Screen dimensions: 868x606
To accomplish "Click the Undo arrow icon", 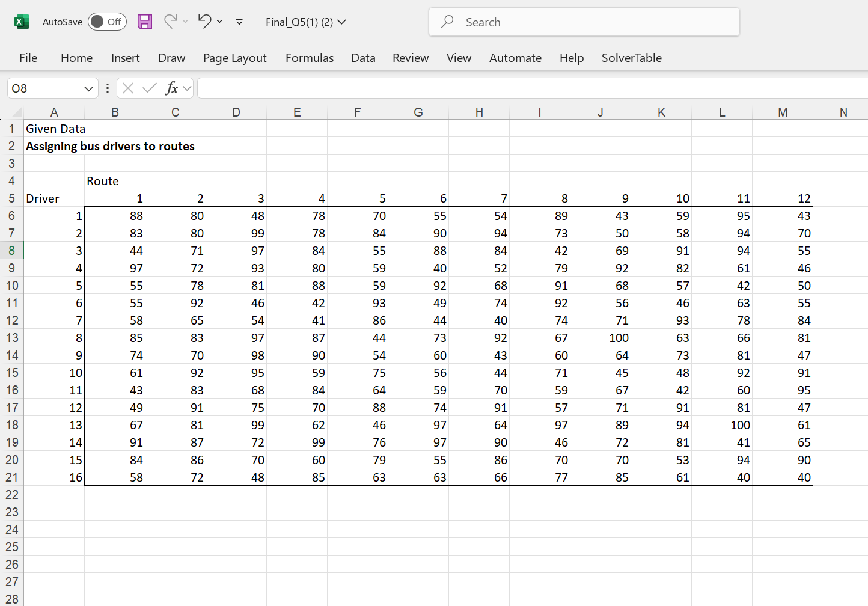I will click(205, 22).
